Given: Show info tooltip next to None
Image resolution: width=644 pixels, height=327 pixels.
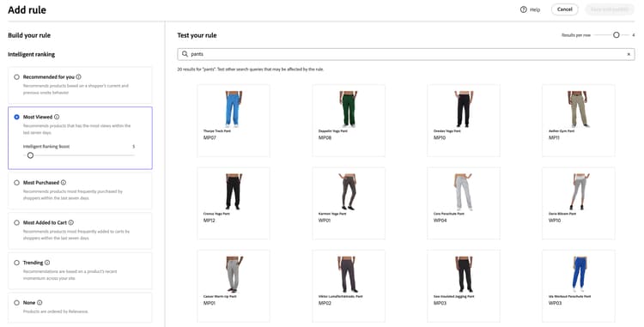Looking at the screenshot, I should tap(39, 303).
